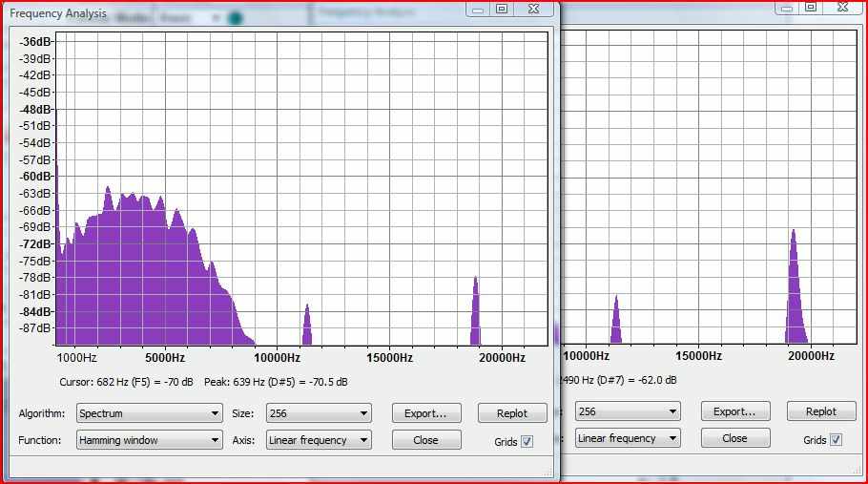Open the Function dropdown showing Hamming window

coord(150,440)
